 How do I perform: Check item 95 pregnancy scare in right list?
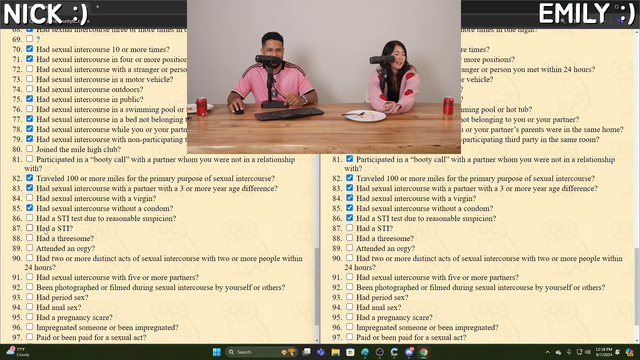click(349, 317)
